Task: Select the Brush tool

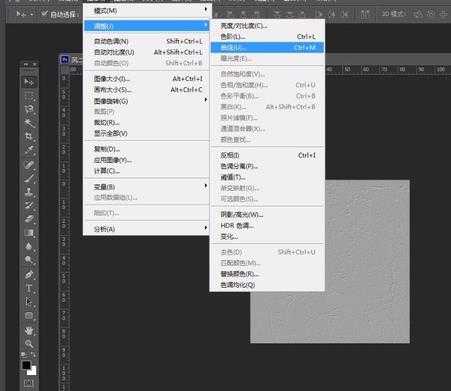Action: [29, 178]
